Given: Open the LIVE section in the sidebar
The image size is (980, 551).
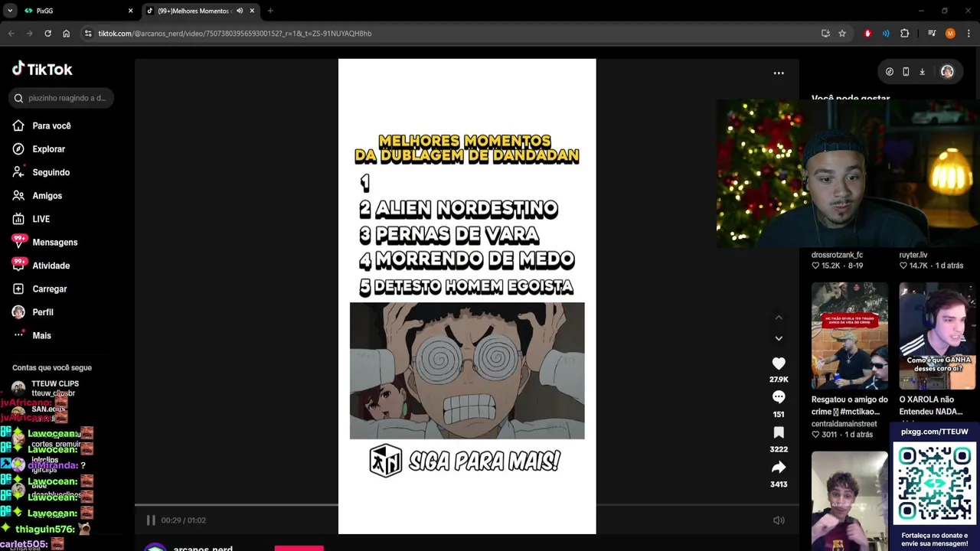Looking at the screenshot, I should pyautogui.click(x=41, y=219).
